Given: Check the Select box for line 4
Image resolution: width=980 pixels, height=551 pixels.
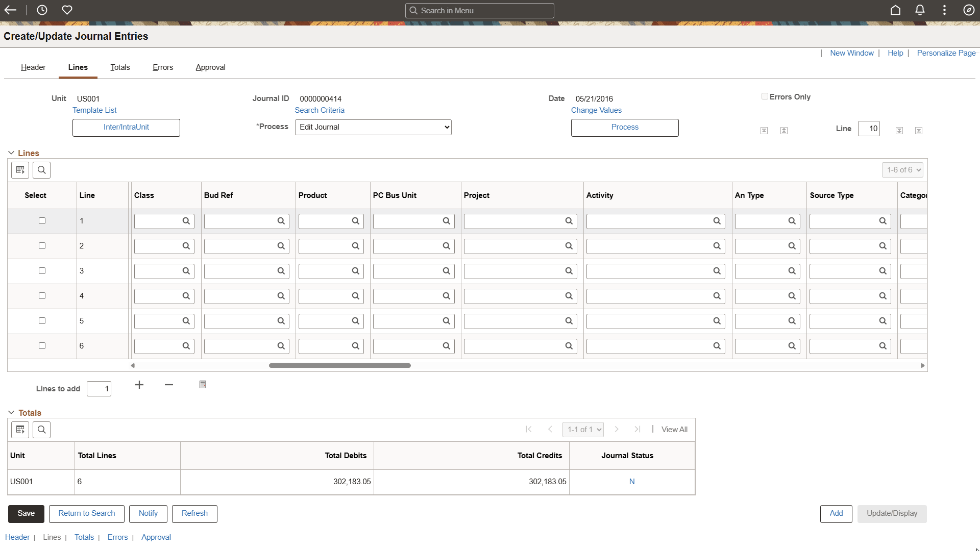Looking at the screenshot, I should 42,296.
